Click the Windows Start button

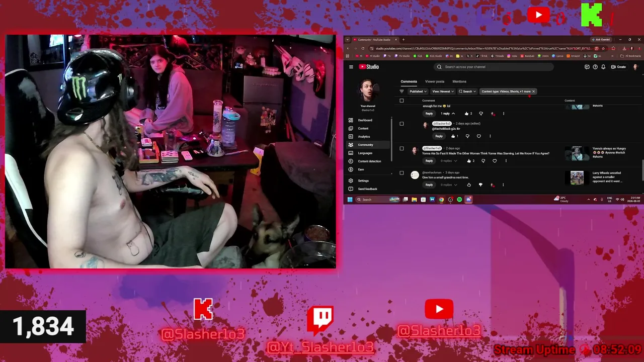[350, 200]
